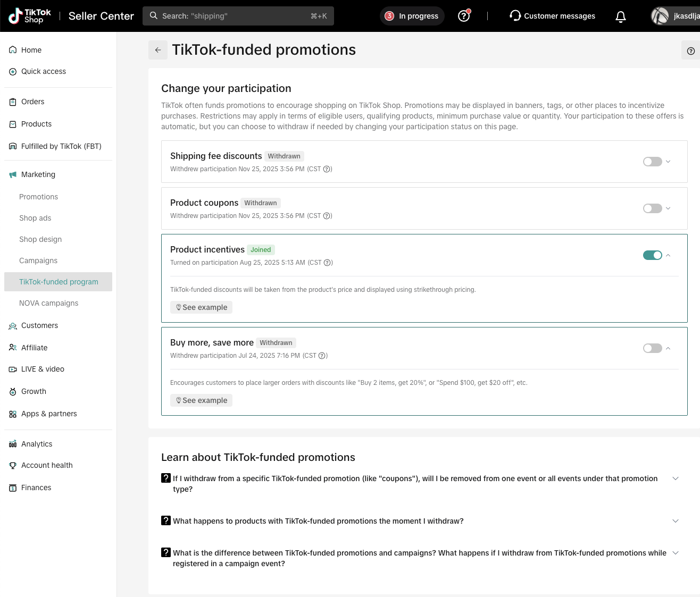Click the back arrow beside page title
The image size is (700, 597).
(x=158, y=50)
